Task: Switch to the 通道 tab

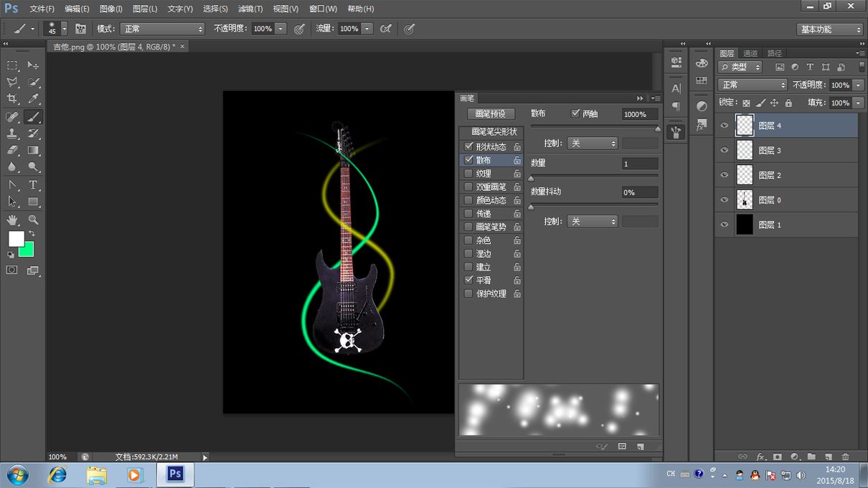Action: coord(750,53)
